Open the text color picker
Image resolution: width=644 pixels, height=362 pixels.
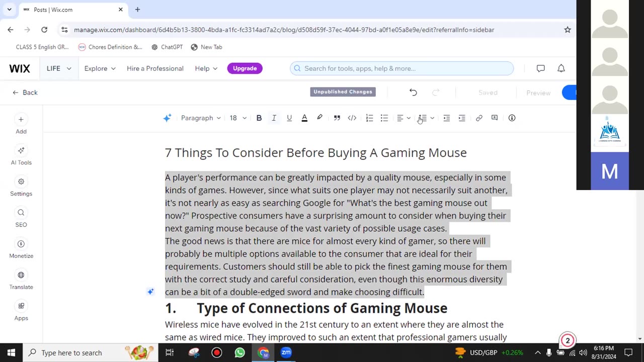304,118
